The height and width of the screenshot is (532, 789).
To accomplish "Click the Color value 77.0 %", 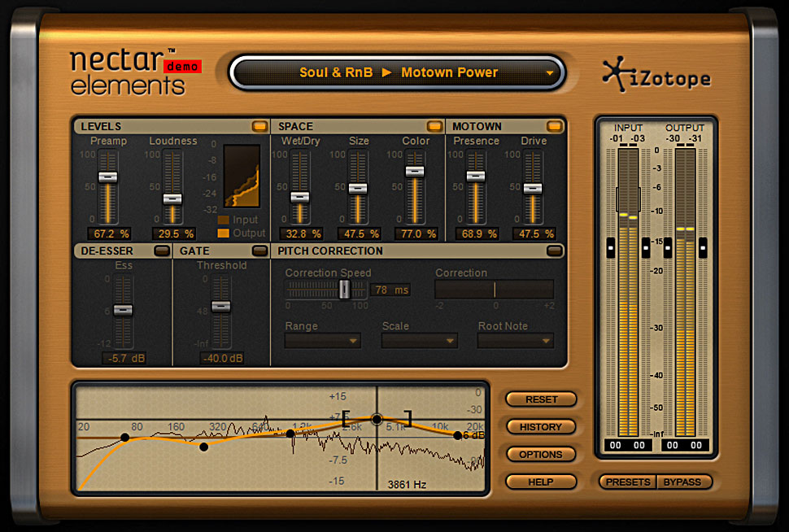I will 416,234.
